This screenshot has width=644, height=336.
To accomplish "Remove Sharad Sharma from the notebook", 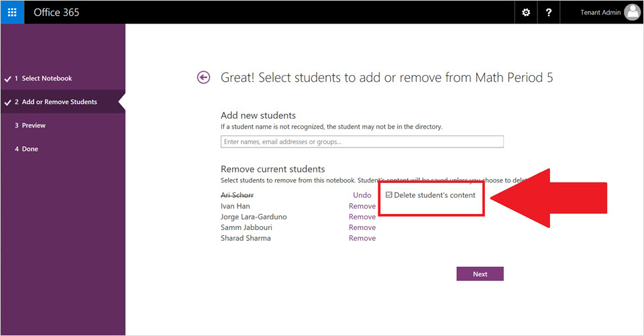I will coord(362,238).
